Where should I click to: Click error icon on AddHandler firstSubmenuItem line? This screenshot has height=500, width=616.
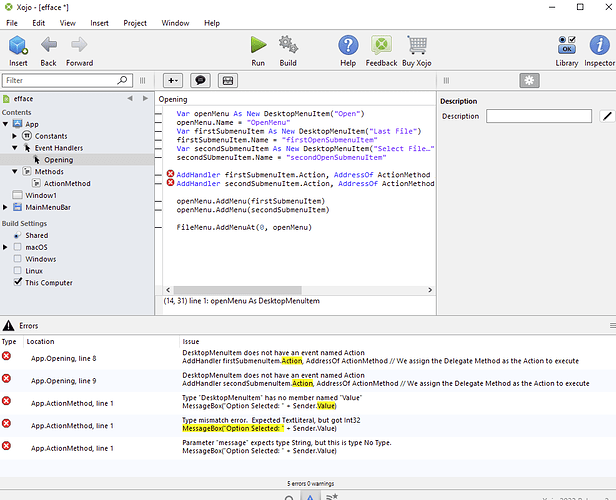[170, 174]
